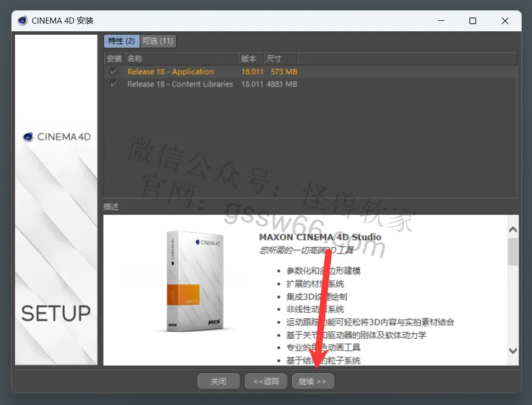Click description scrollbar up arrow
The height and width of the screenshot is (405, 532).
513,230
